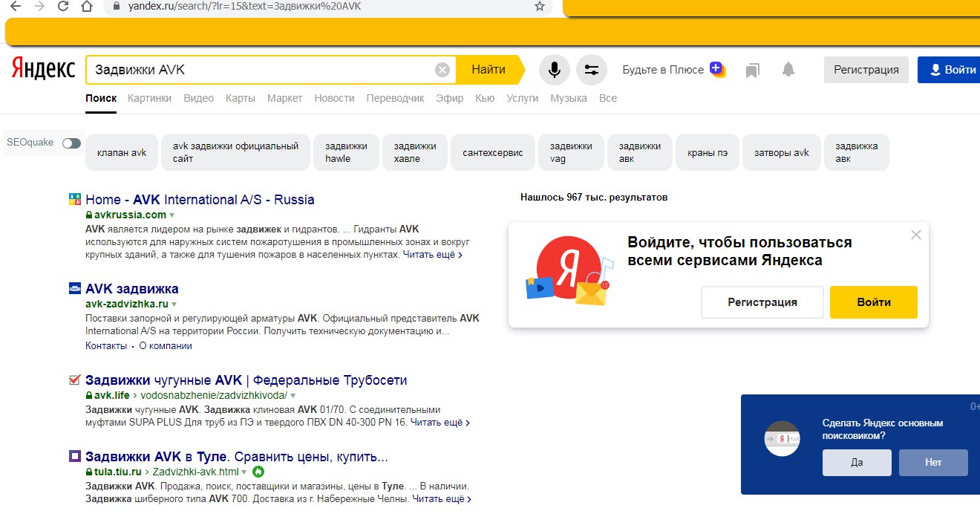Toggle the SEOquake switch
Screen dimensions: 980x511
pos(71,143)
